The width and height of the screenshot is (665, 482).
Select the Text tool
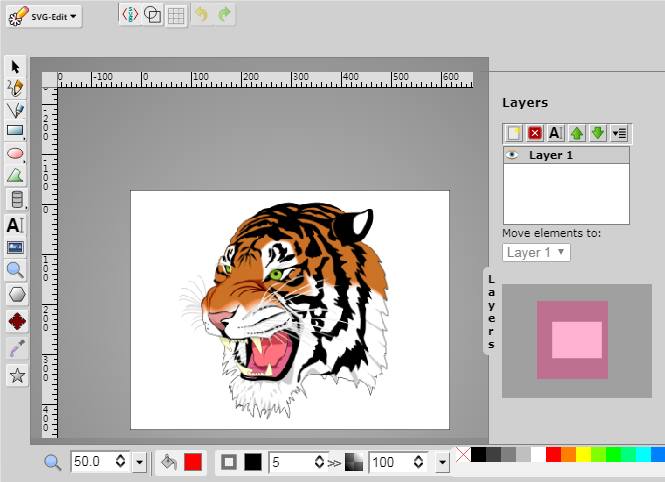15,225
